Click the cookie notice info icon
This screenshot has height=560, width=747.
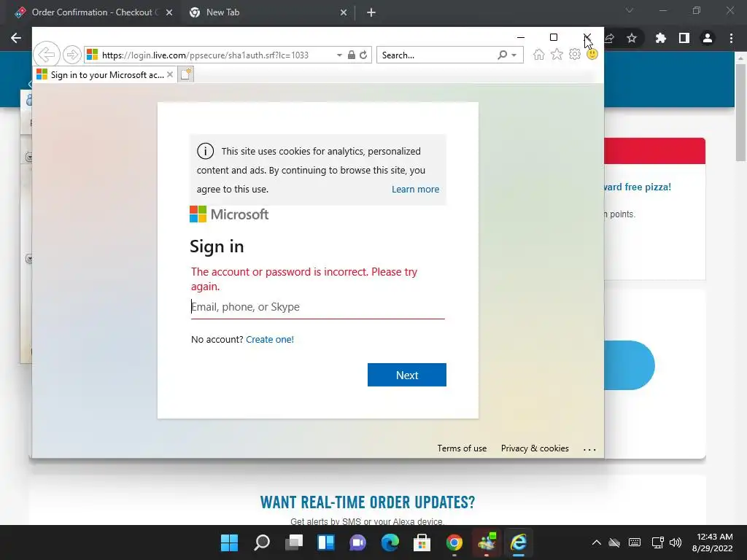coord(205,152)
